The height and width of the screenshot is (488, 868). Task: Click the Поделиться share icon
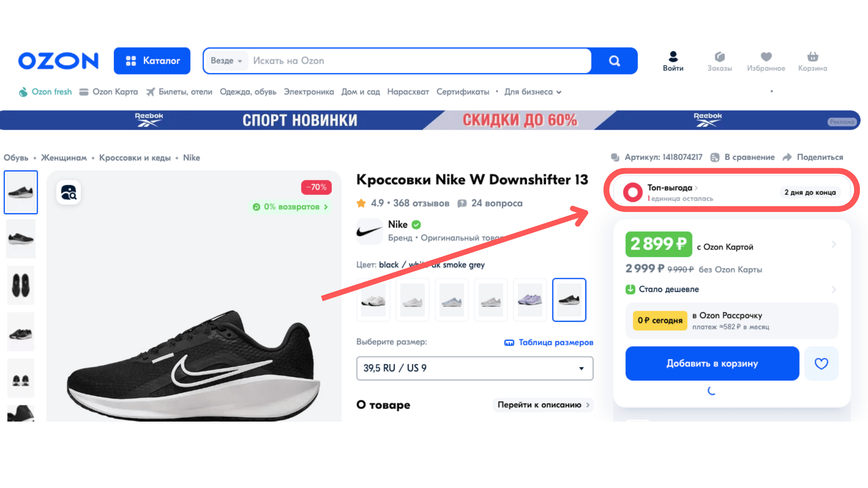pos(787,157)
